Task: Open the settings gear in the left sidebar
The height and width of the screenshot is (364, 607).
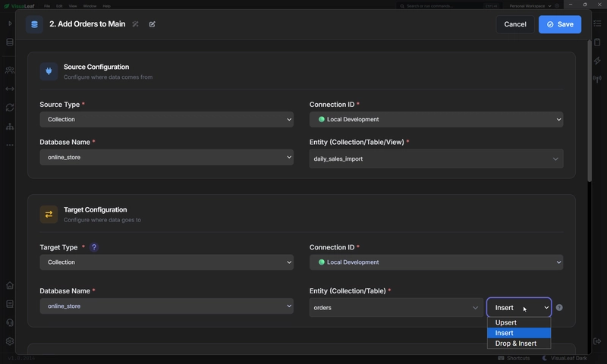Action: pos(10,341)
